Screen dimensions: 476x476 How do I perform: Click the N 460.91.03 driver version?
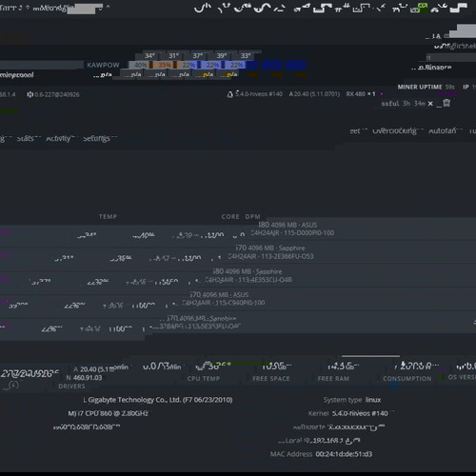84,378
